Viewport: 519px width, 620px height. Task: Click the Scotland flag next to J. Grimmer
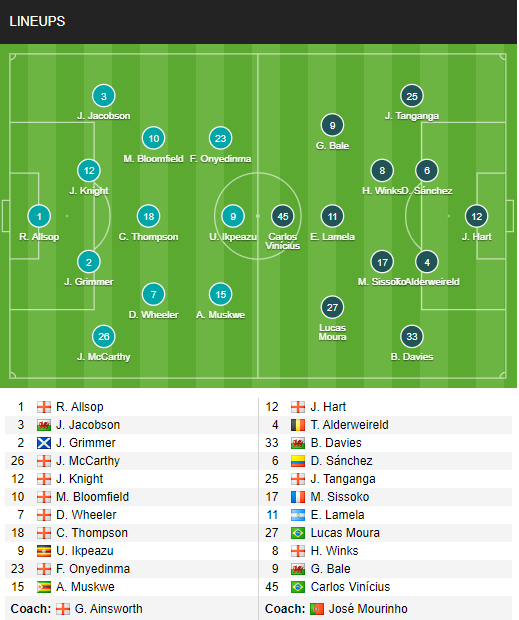point(43,443)
